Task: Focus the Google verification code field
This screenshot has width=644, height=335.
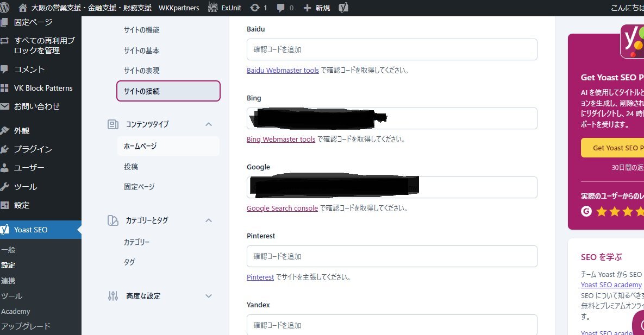Action: click(x=392, y=187)
